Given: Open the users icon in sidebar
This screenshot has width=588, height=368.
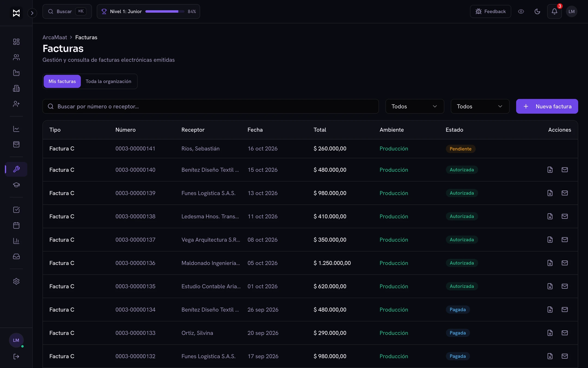Looking at the screenshot, I should (16, 57).
